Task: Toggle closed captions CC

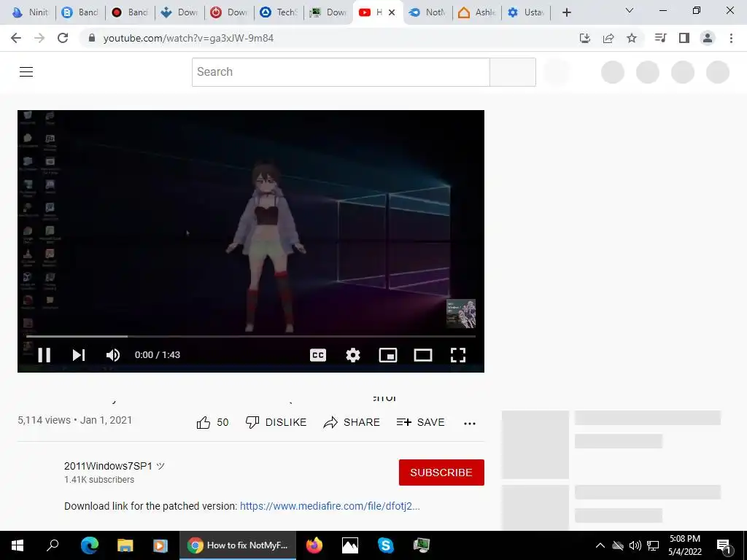Action: click(x=318, y=355)
